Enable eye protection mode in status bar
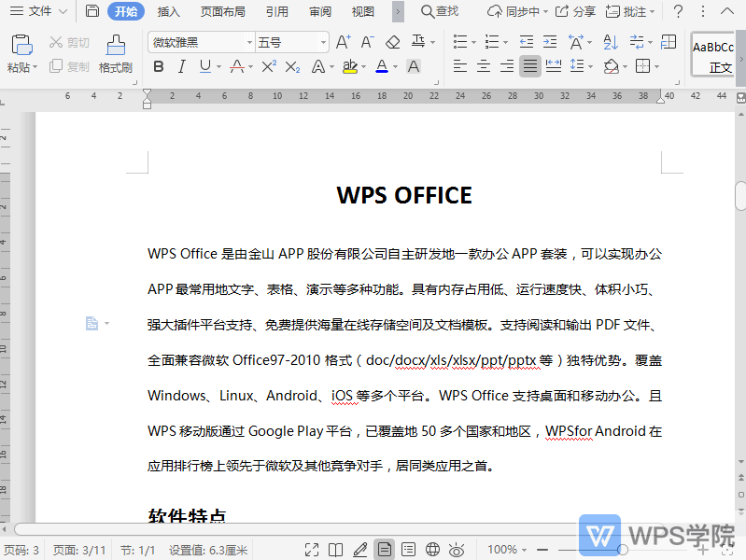Screen dimensions: 746x560 pyautogui.click(x=457, y=550)
